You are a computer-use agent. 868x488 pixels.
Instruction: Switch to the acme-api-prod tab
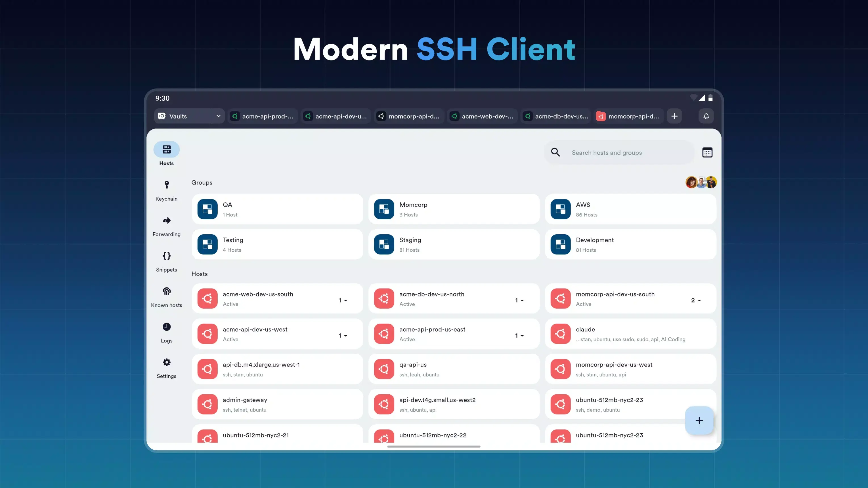point(263,116)
